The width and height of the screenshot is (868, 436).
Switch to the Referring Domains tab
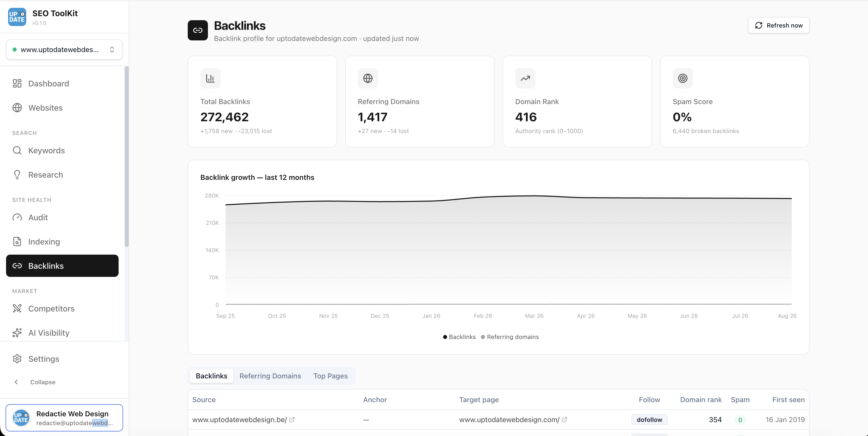(270, 376)
